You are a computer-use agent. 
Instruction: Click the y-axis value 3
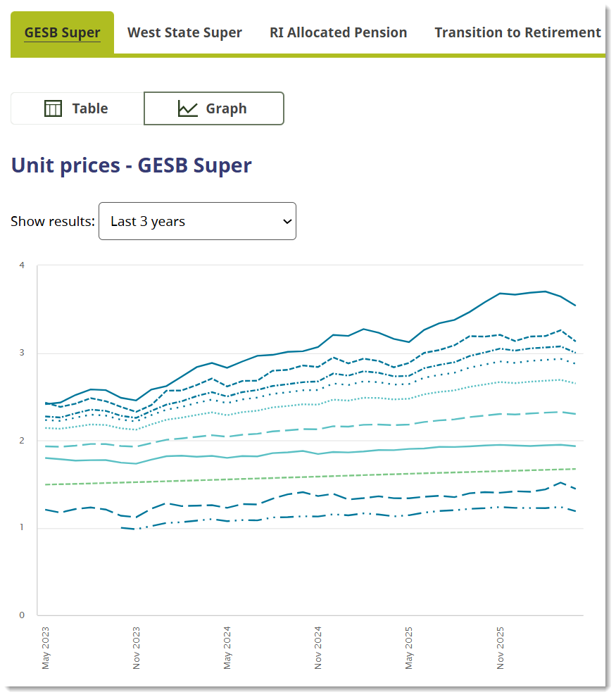(x=22, y=353)
